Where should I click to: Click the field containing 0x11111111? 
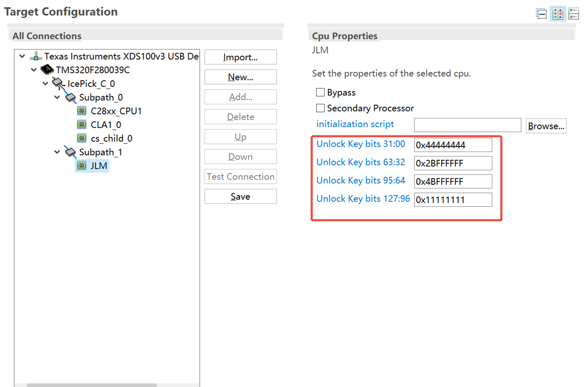pyautogui.click(x=453, y=200)
